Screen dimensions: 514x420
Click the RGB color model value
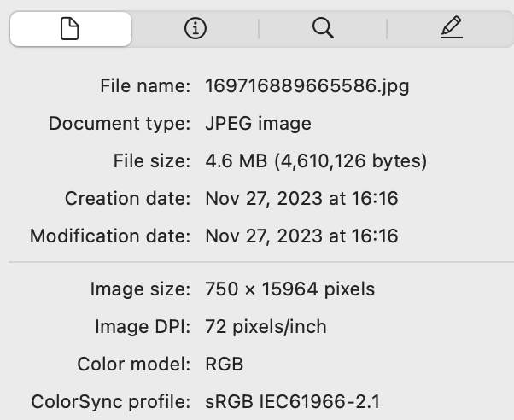click(224, 364)
